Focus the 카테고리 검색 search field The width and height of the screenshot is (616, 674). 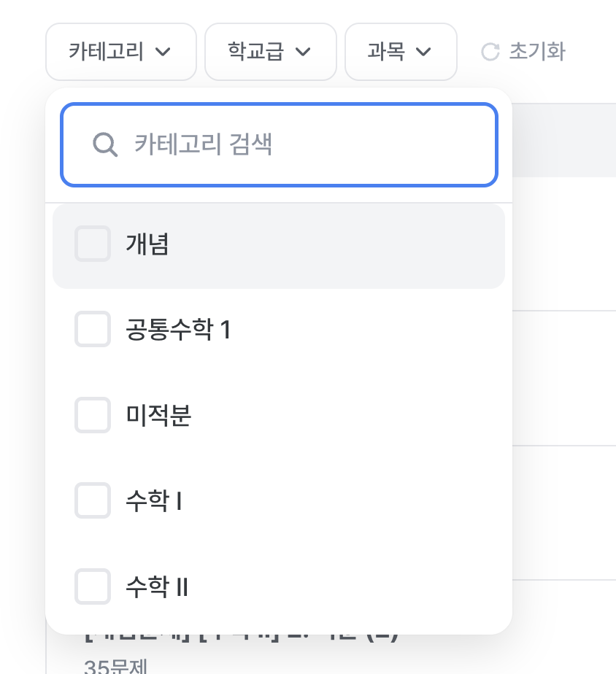coord(280,144)
